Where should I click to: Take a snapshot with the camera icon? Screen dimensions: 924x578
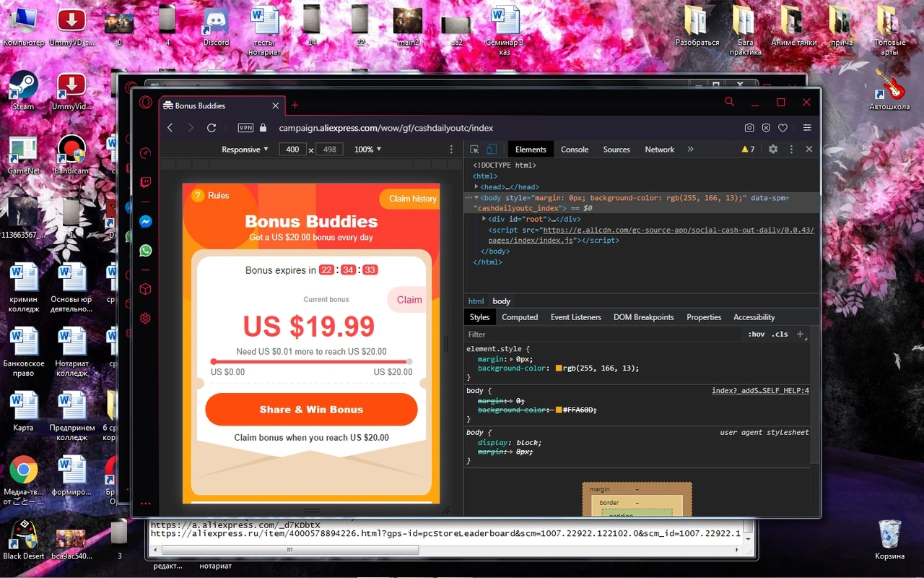[749, 128]
